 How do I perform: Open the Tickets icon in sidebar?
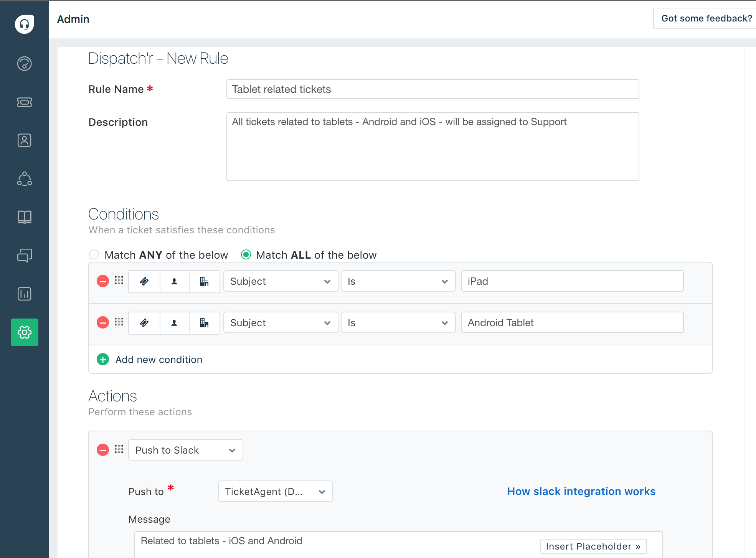tap(24, 102)
